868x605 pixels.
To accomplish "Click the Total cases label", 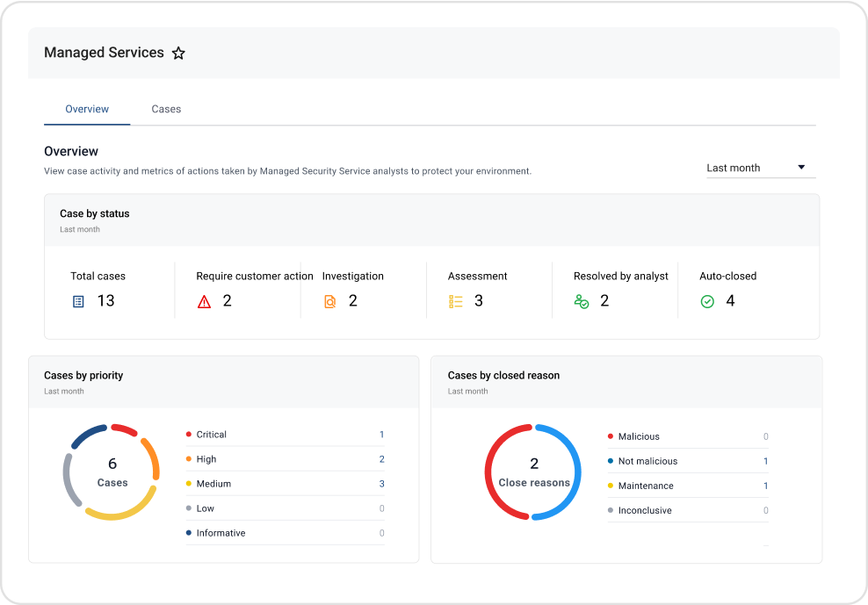I will click(x=98, y=277).
